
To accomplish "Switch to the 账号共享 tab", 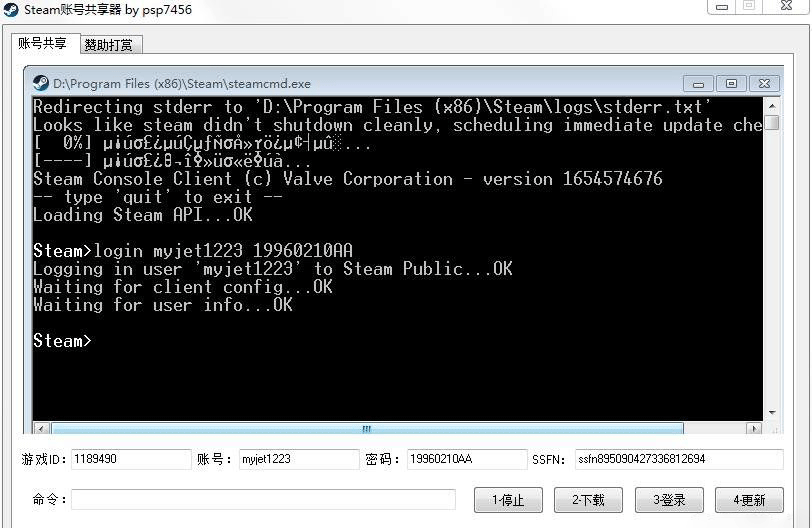I will point(42,43).
